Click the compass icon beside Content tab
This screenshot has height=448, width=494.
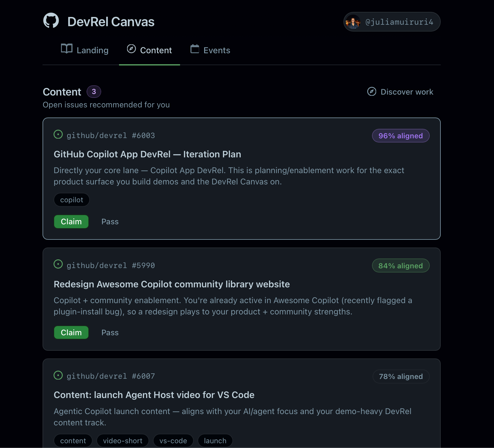[x=131, y=48]
